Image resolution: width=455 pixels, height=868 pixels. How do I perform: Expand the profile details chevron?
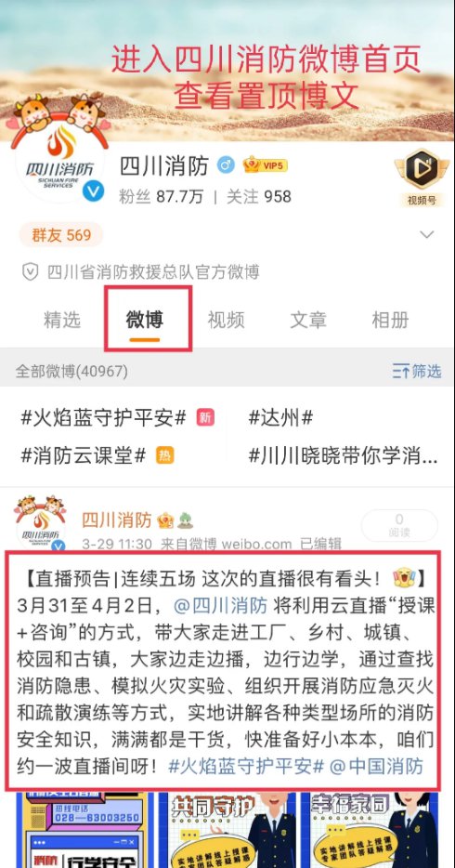[x=427, y=235]
